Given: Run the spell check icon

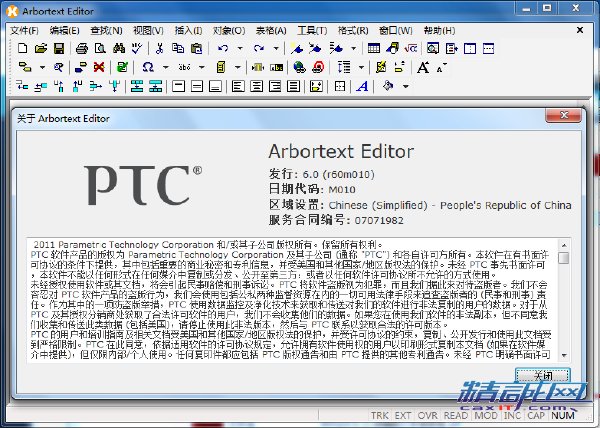Looking at the screenshot, I should pyautogui.click(x=137, y=48).
